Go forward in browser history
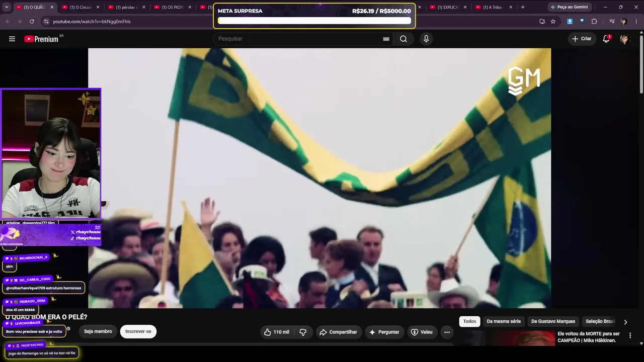Viewport: 644px width, 362px height. (20, 22)
